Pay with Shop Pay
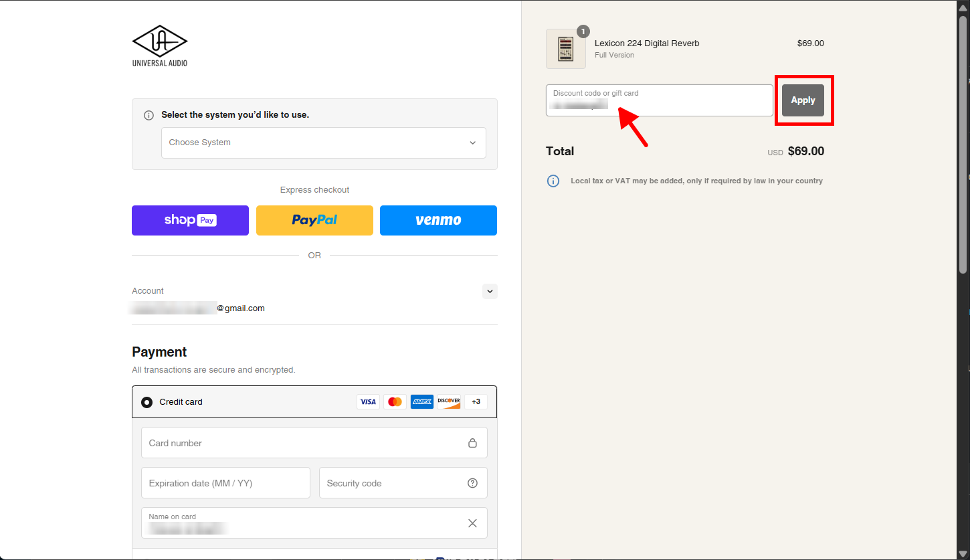Viewport: 970px width, 560px height. (x=190, y=220)
